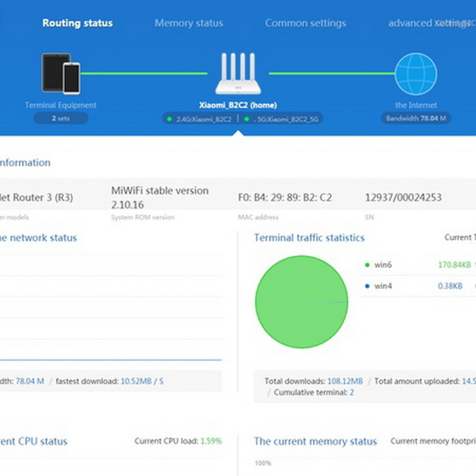
Task: Click the network bandwidth graph area
Action: (111, 307)
